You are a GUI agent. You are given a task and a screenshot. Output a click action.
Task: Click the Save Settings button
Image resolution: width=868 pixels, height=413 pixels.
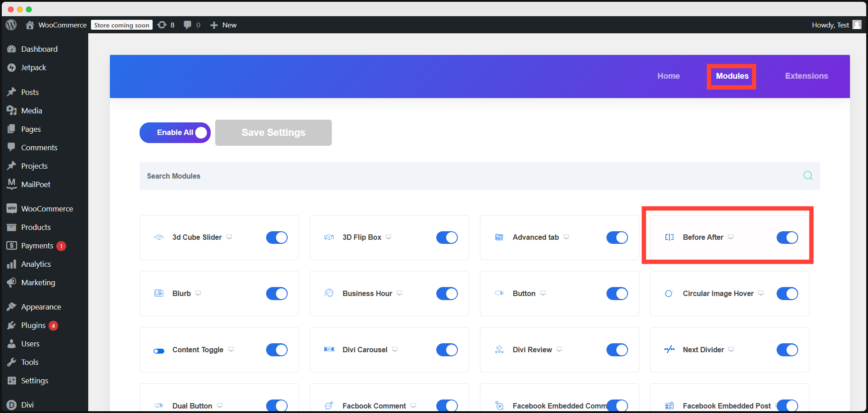pos(273,133)
